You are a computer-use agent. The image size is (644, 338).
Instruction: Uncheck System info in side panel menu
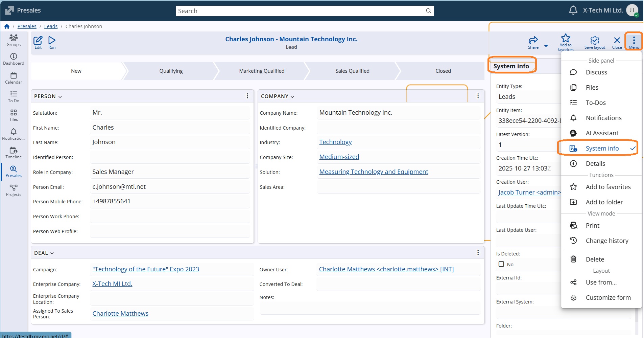click(602, 148)
